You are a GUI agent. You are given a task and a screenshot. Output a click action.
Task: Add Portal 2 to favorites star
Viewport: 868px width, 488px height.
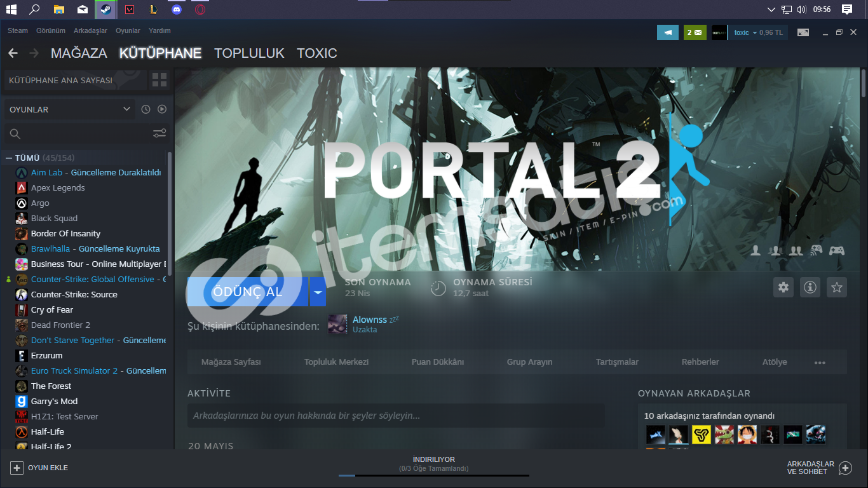click(x=837, y=287)
